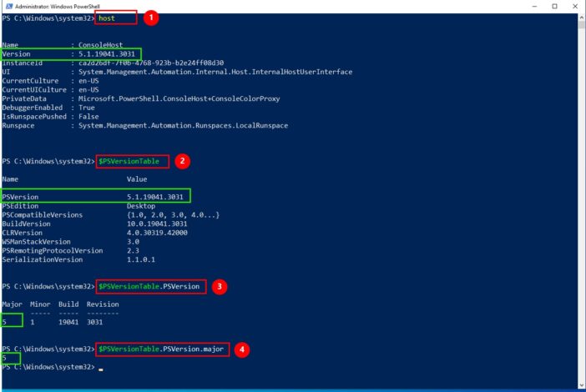
Task: Click the SerializationVersion '1.1.0.1' value
Action: pyautogui.click(x=141, y=259)
